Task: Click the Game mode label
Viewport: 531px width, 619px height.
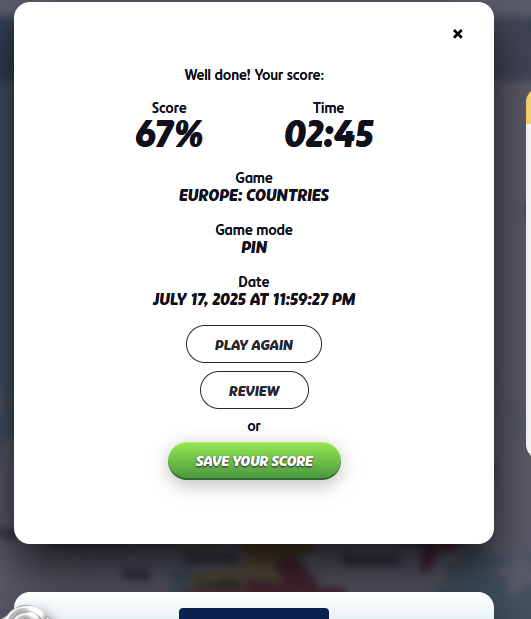Action: coord(254,230)
